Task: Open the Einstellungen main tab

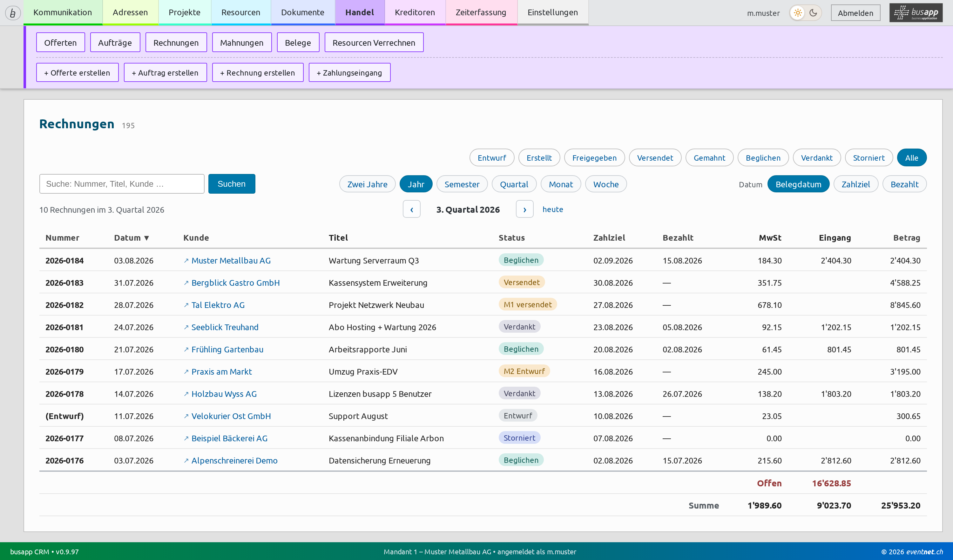Action: tap(552, 12)
